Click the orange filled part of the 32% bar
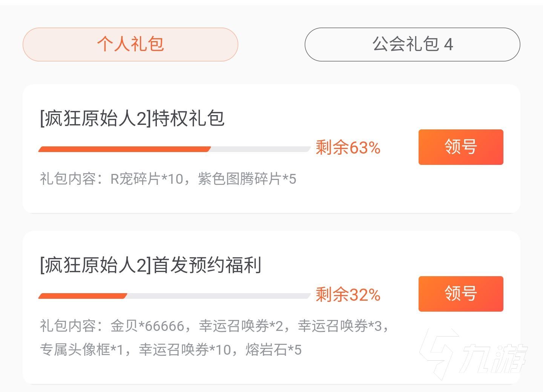Screen dimensions: 543x392 click(x=83, y=296)
